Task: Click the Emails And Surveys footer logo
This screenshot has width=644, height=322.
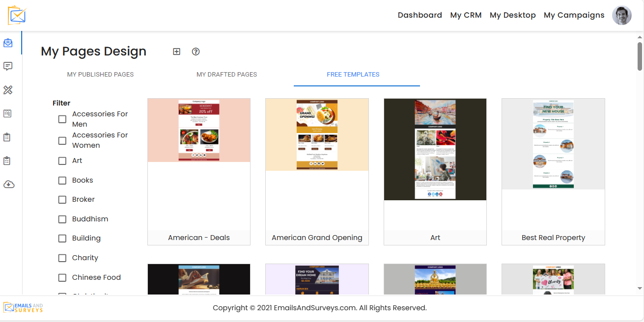Action: tap(23, 308)
